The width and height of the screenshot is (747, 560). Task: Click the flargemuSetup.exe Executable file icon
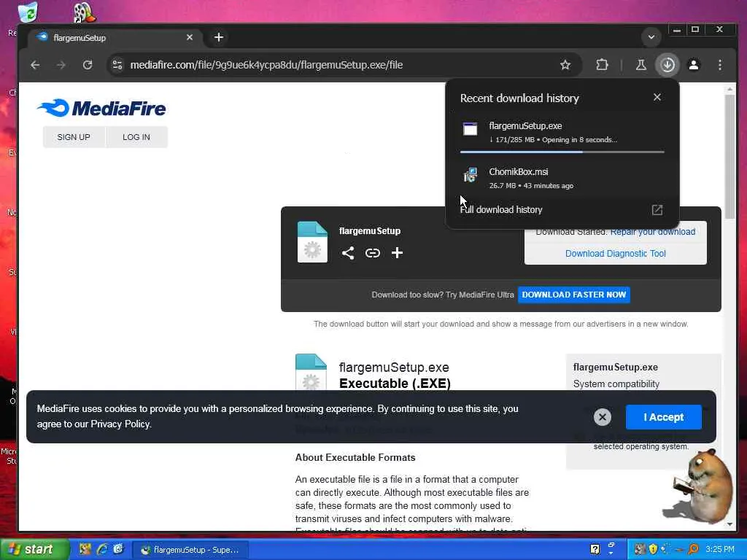click(311, 373)
